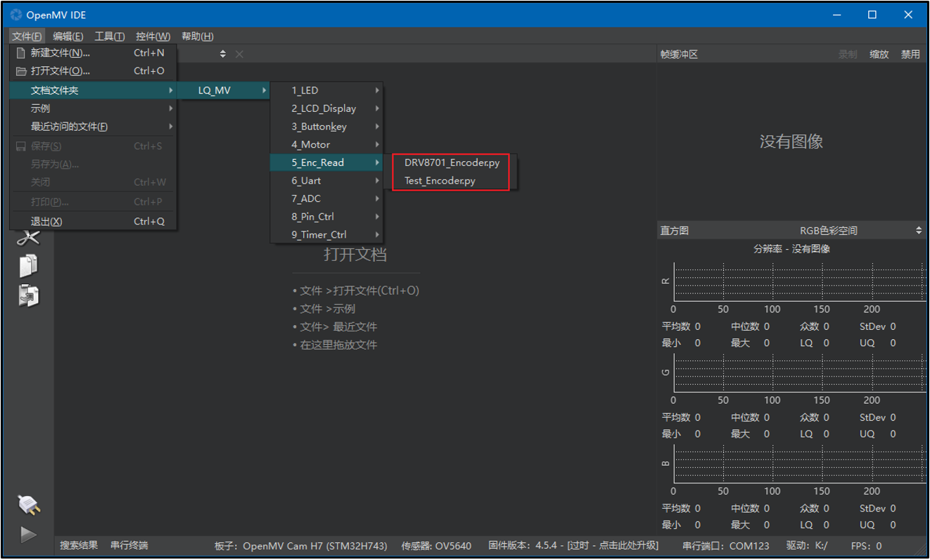
Task: Click the 板子: OpenMV Cam H7 status entry
Action: pos(301,545)
